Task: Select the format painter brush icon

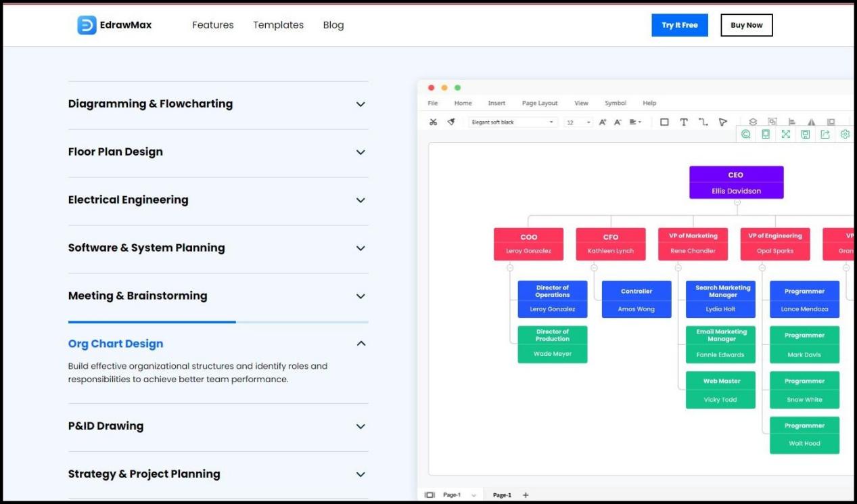Action: 451,122
